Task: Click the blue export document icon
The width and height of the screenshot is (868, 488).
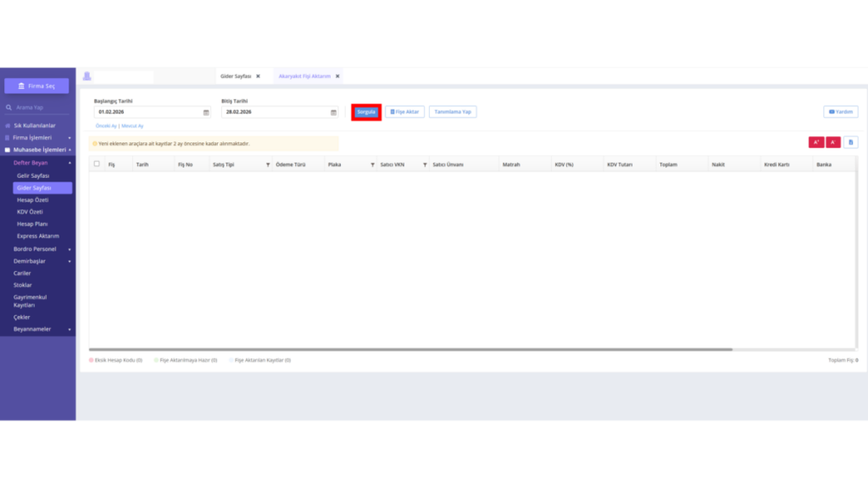Action: pyautogui.click(x=851, y=142)
